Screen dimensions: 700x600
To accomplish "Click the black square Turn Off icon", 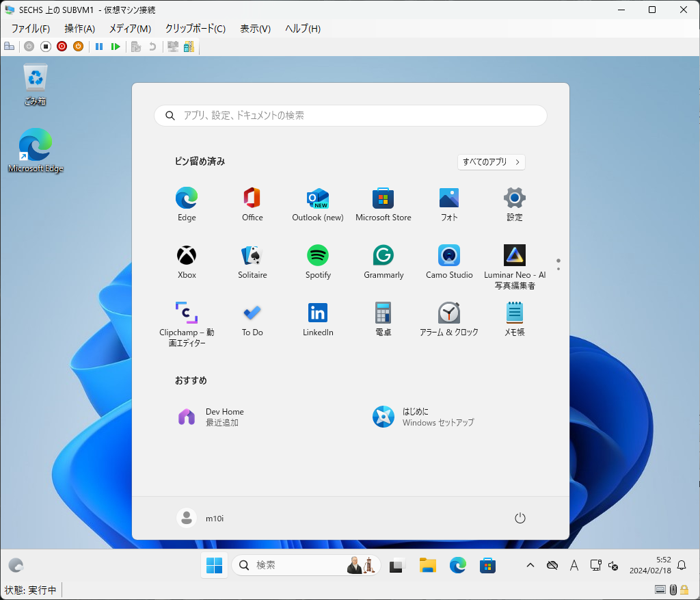I will tap(46, 47).
